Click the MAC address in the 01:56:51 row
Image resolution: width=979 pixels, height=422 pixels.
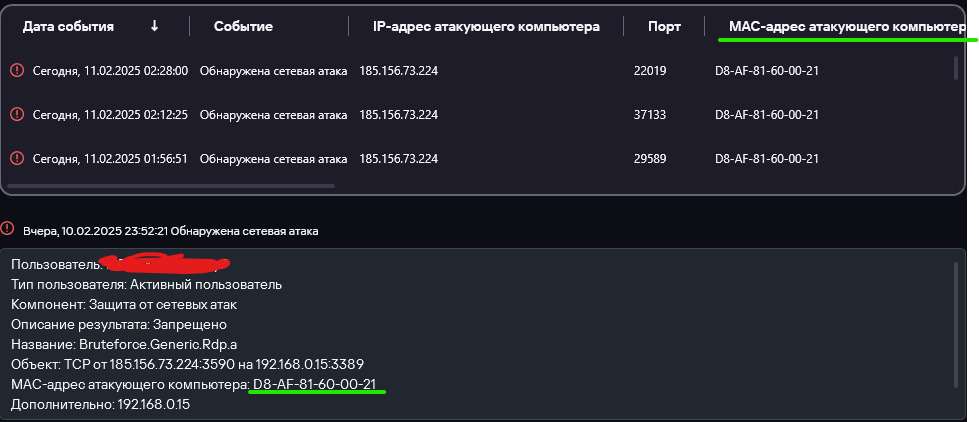click(767, 158)
